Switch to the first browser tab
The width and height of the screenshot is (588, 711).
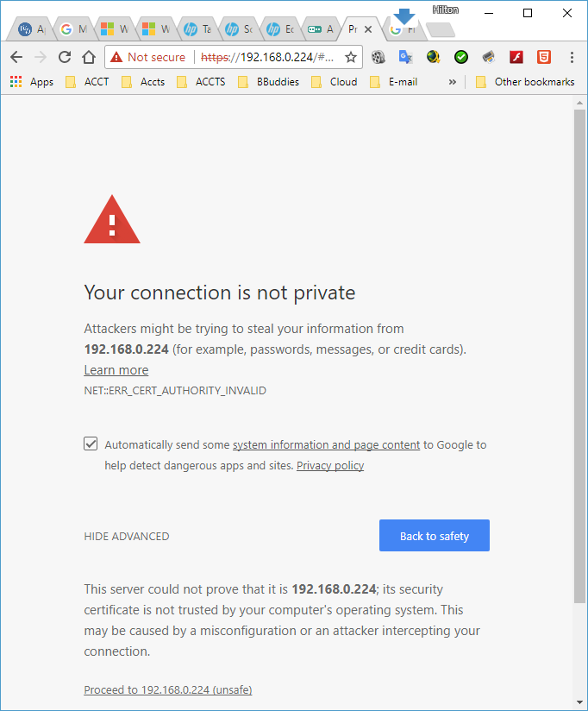coord(31,29)
